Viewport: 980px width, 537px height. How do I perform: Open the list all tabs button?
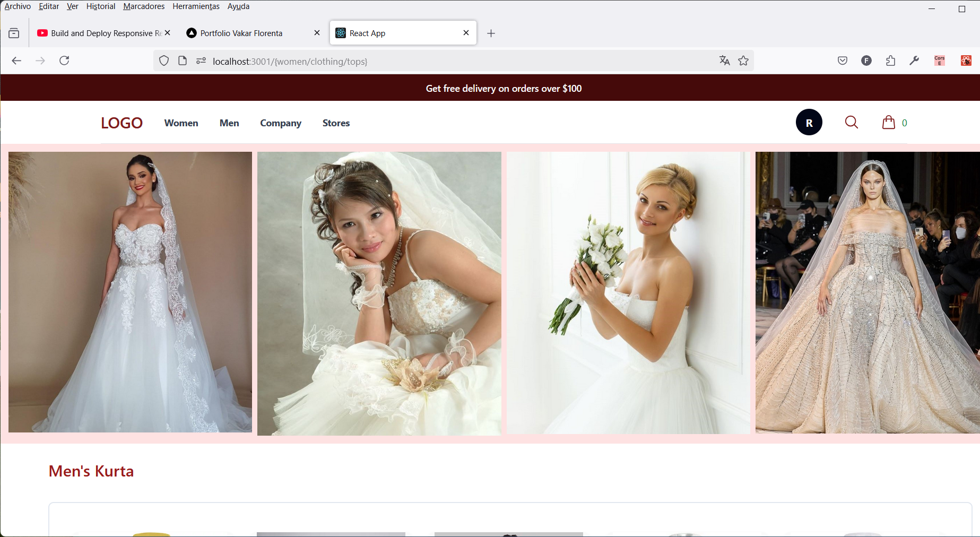14,33
